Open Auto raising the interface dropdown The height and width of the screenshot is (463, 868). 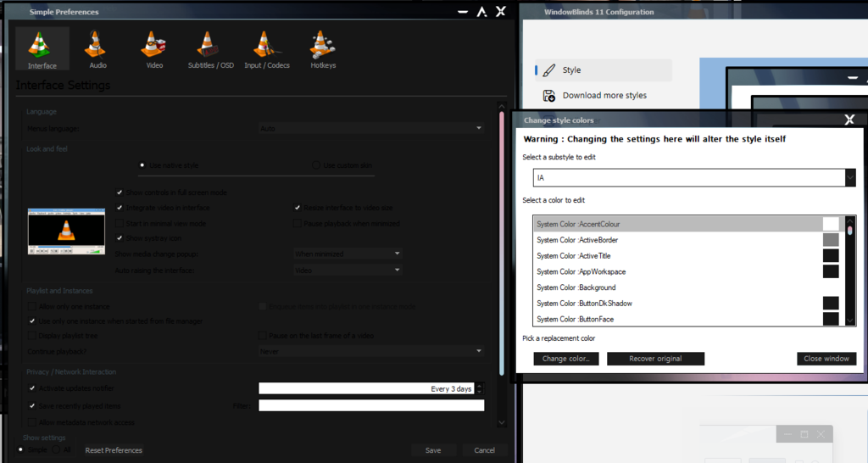(x=348, y=271)
